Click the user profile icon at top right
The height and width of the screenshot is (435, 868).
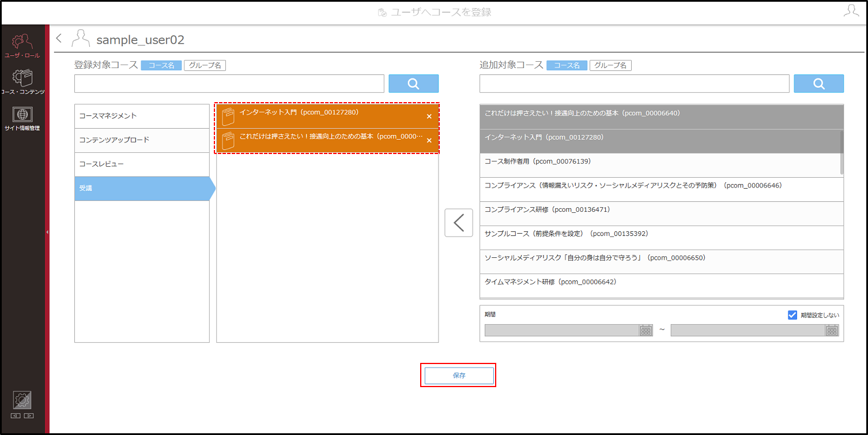[x=851, y=11]
